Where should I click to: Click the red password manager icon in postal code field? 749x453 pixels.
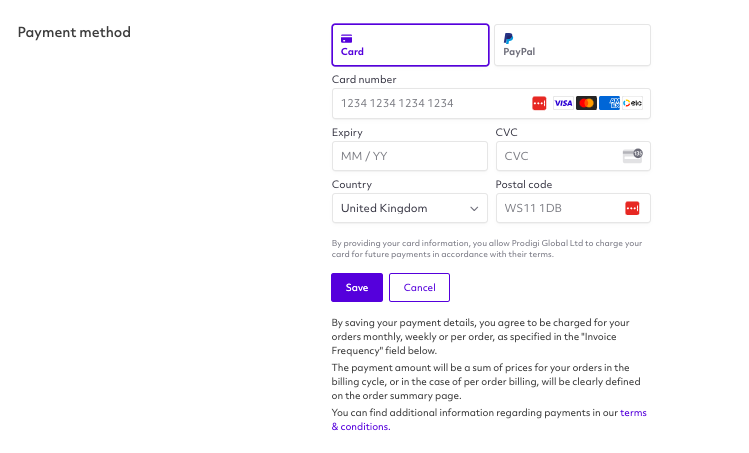tap(632, 208)
